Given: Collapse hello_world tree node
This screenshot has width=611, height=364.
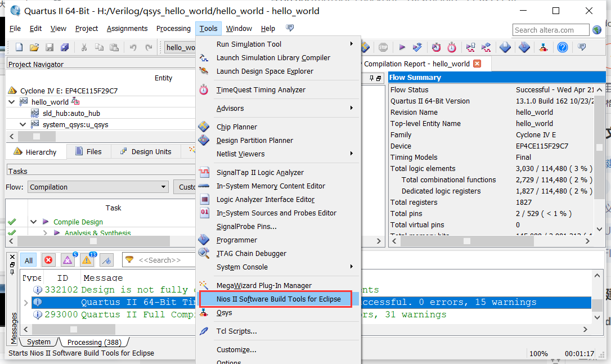Looking at the screenshot, I should (x=12, y=102).
